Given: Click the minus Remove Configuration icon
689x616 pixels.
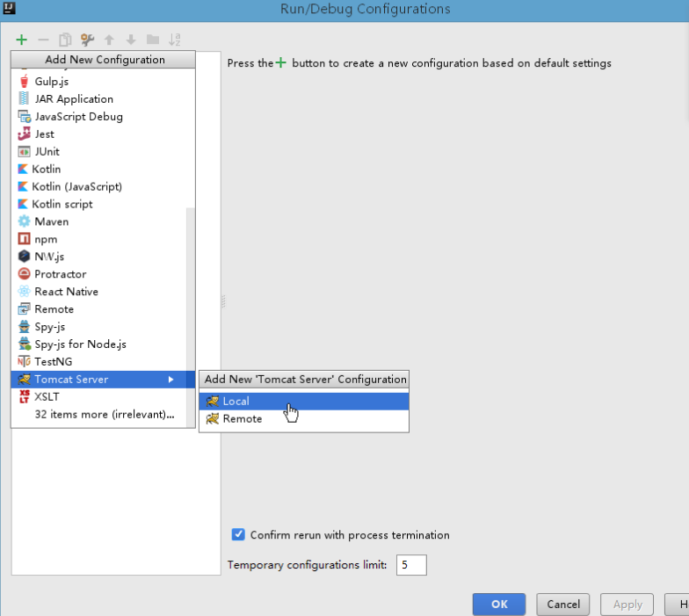Looking at the screenshot, I should click(x=43, y=40).
